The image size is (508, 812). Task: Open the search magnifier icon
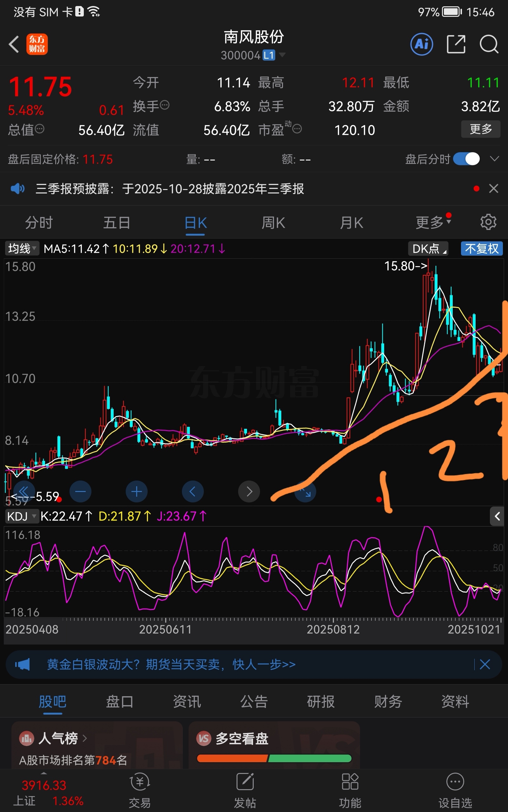click(x=489, y=44)
